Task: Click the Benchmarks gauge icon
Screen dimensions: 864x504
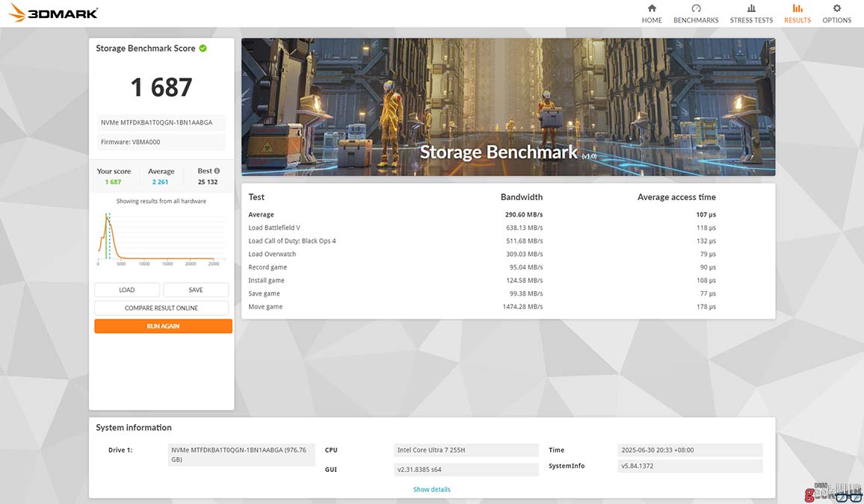Action: [x=696, y=8]
